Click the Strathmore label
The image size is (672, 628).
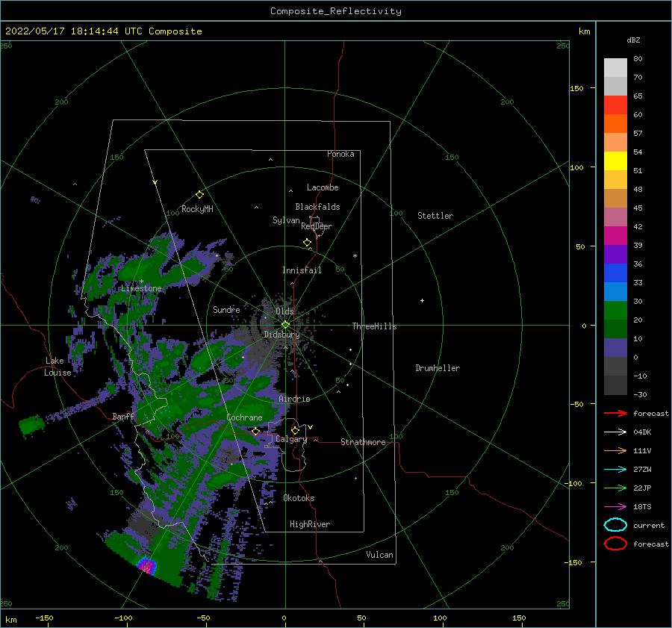click(x=363, y=442)
